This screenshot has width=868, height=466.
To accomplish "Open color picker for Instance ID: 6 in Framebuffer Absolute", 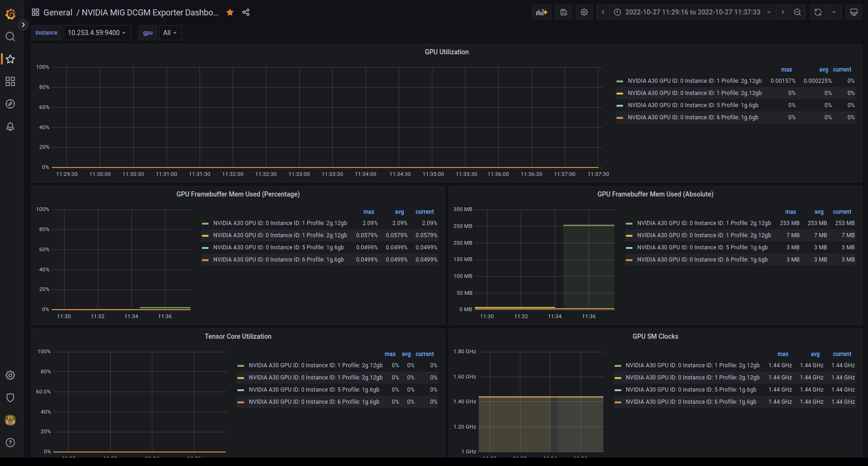I will [x=629, y=260].
